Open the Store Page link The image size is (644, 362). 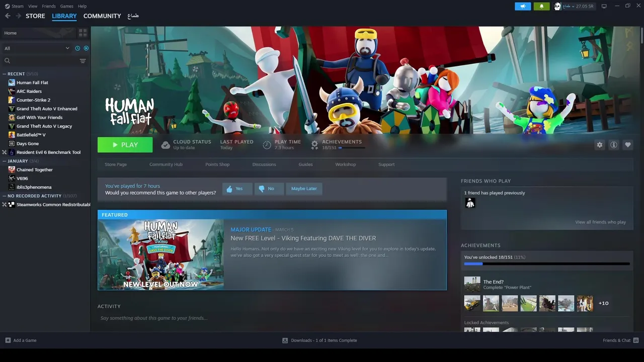[116, 164]
